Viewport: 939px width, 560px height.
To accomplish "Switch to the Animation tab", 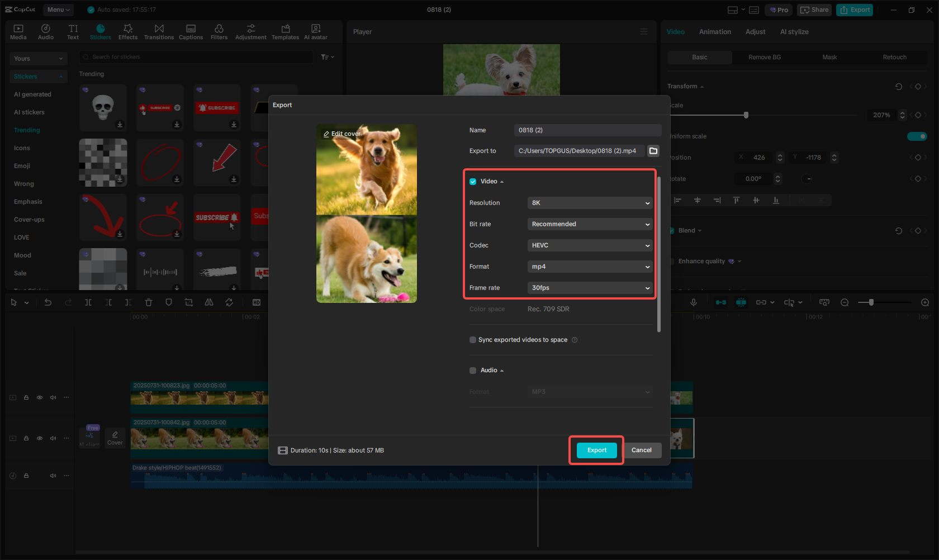I will coord(715,31).
